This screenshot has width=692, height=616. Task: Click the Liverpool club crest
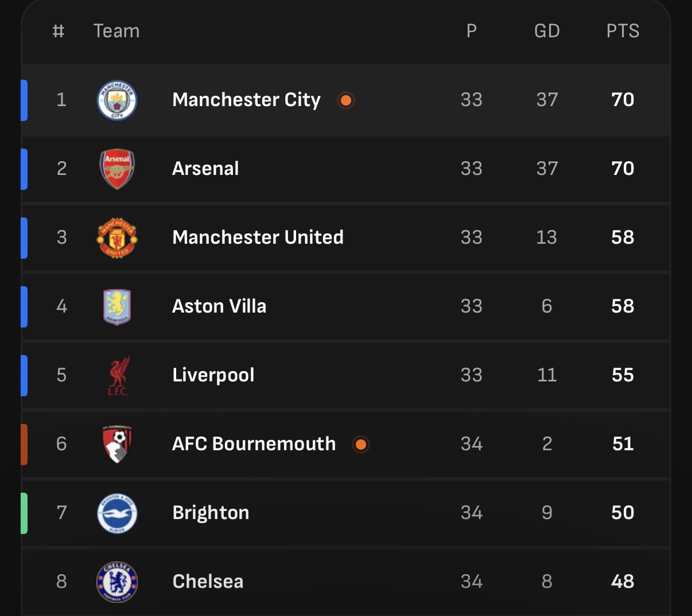click(x=119, y=376)
